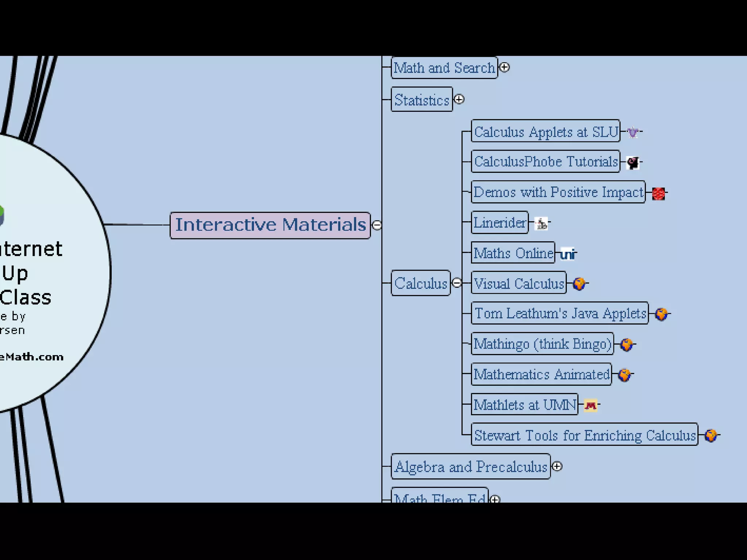Collapse the Interactive Materials branch
The image size is (747, 560).
377,225
